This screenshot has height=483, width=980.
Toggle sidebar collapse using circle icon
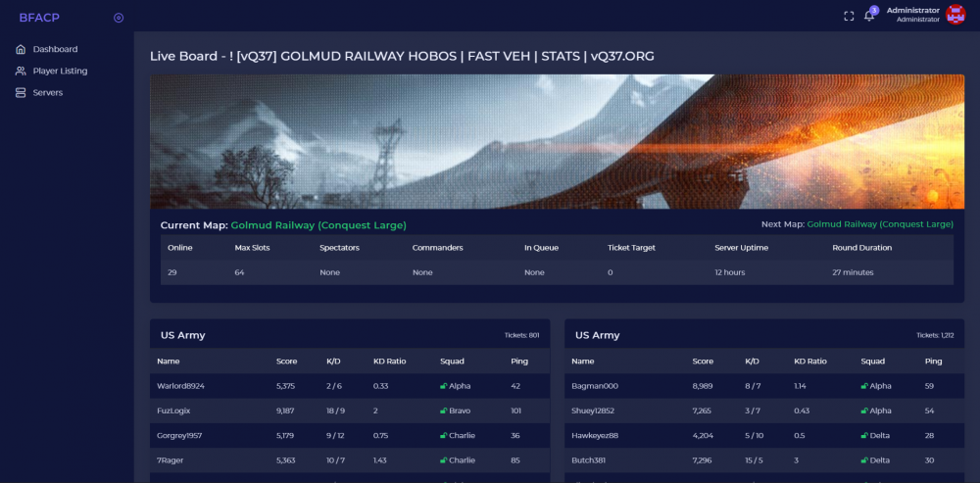tap(119, 17)
